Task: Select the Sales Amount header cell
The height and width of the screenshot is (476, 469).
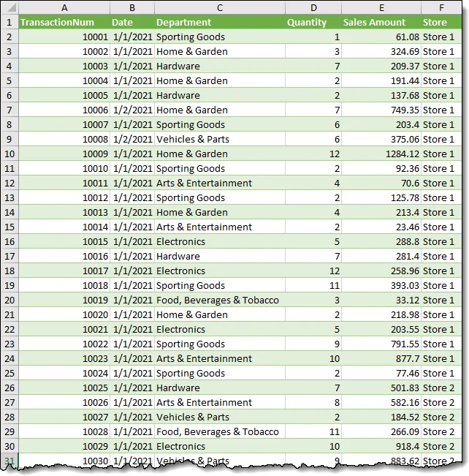Action: 381,23
